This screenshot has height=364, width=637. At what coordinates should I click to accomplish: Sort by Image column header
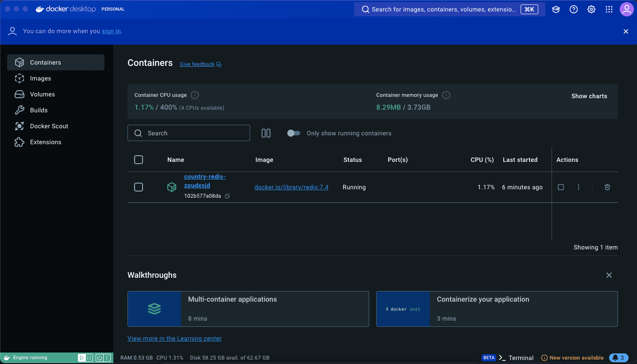264,160
